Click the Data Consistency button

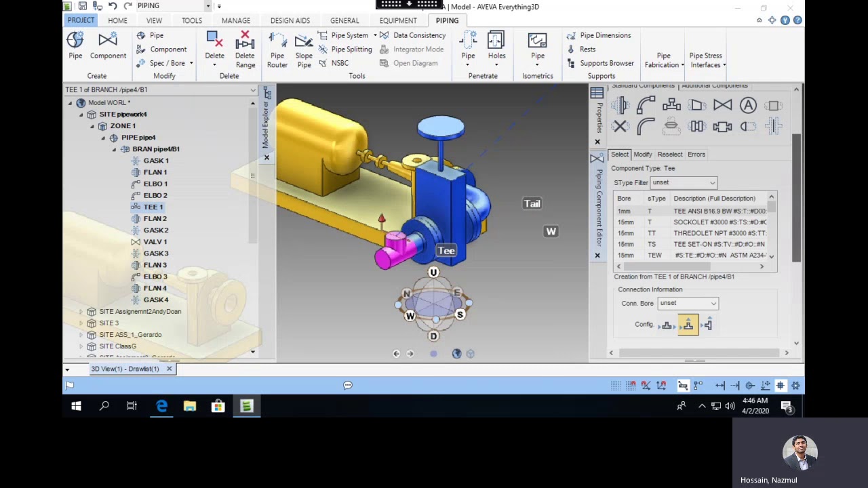[x=412, y=35]
